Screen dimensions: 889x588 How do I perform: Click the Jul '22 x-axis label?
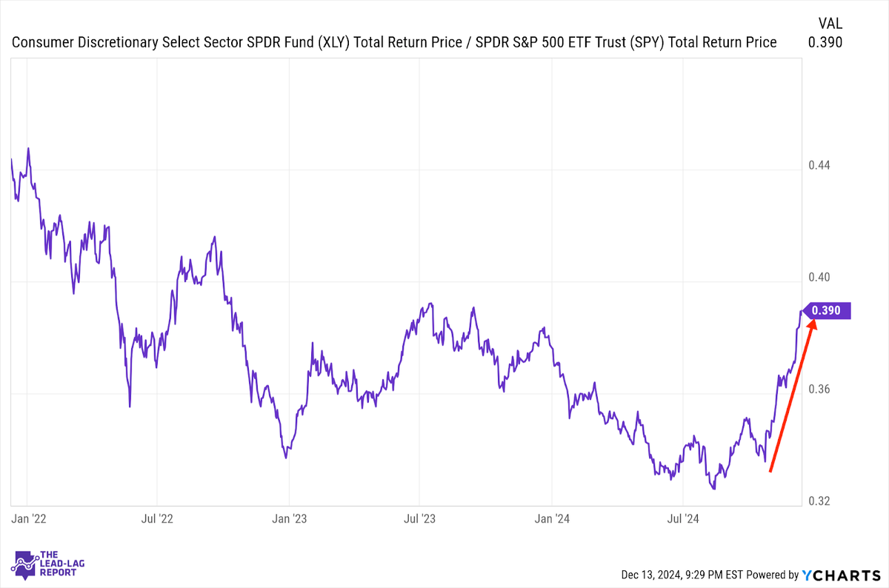tap(157, 518)
